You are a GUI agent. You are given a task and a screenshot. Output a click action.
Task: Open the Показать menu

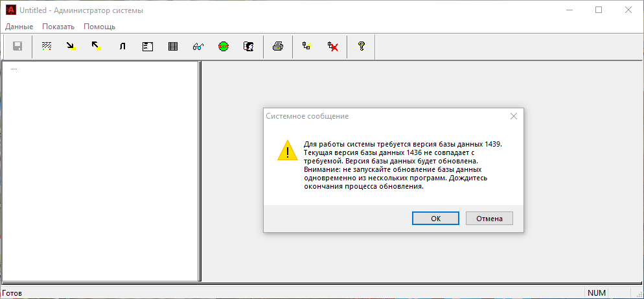tap(58, 27)
